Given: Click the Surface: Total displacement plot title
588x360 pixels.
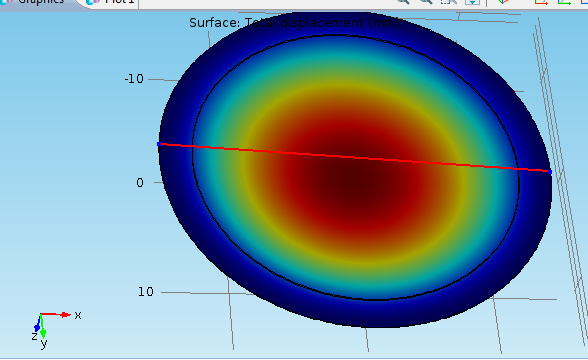Looking at the screenshot, I should tap(294, 23).
